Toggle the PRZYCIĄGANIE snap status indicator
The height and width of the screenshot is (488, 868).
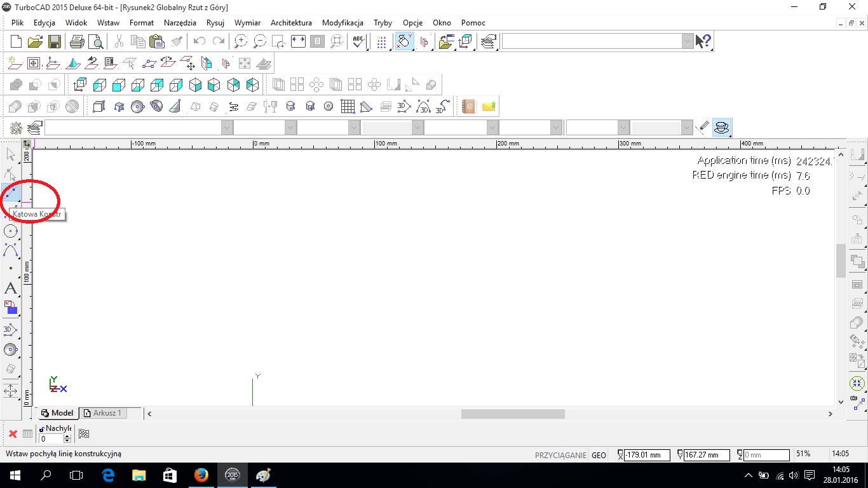(560, 455)
